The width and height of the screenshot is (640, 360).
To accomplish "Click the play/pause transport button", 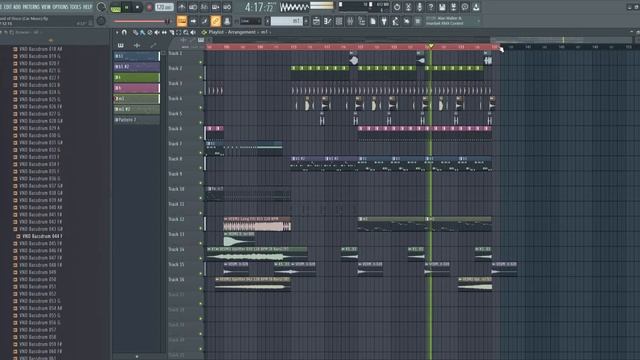I will [127, 7].
